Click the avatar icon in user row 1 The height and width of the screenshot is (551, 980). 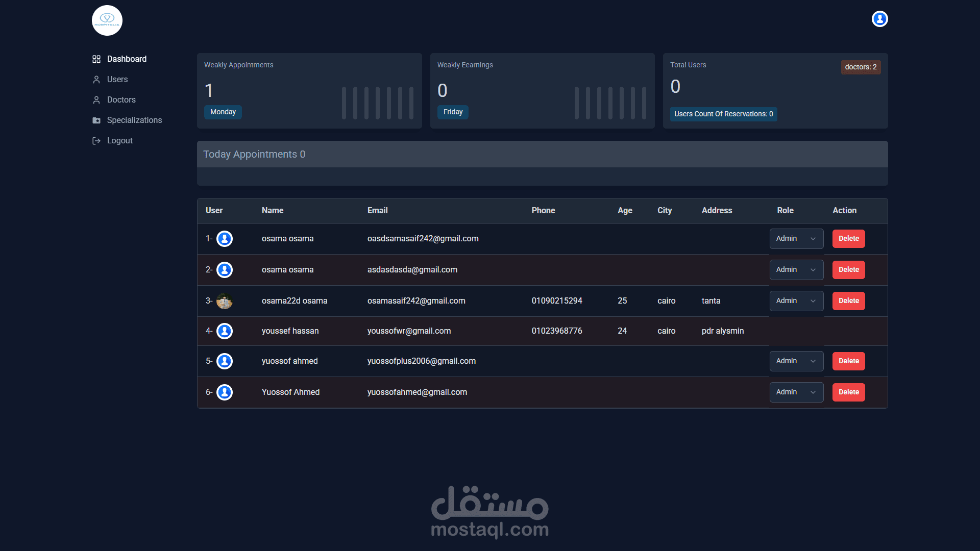[225, 239]
